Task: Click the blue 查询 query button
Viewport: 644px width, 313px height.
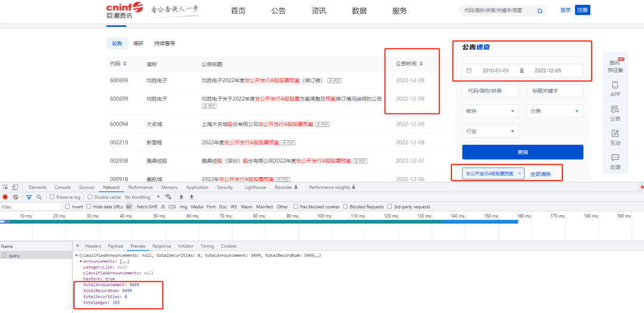Action: pyautogui.click(x=522, y=152)
